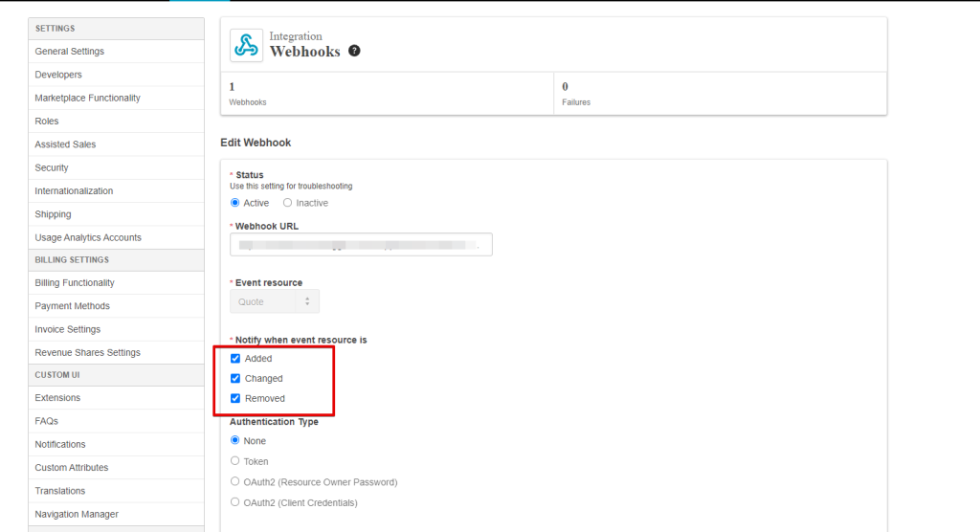
Task: Select OAuth2 (Client Credentials) option
Action: click(235, 502)
